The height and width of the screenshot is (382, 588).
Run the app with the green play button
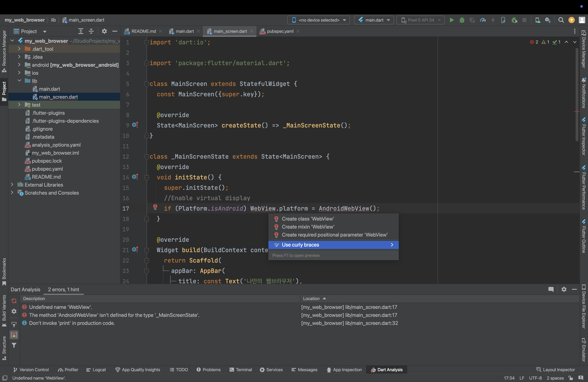point(451,20)
